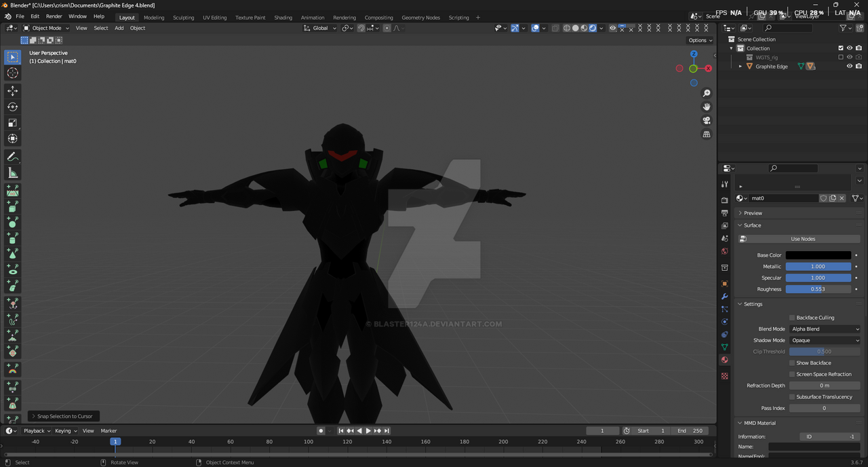Open the View Layer properties tab

pyautogui.click(x=725, y=225)
